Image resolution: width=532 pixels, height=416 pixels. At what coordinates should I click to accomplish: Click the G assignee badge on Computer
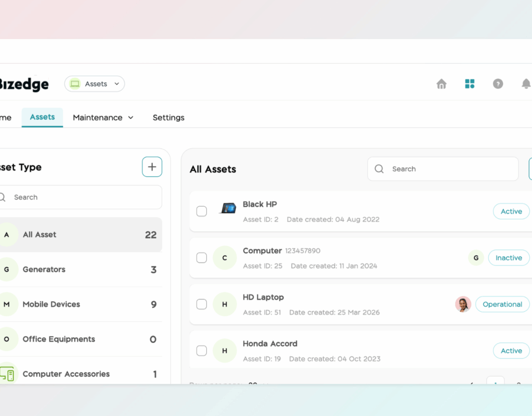tap(475, 258)
